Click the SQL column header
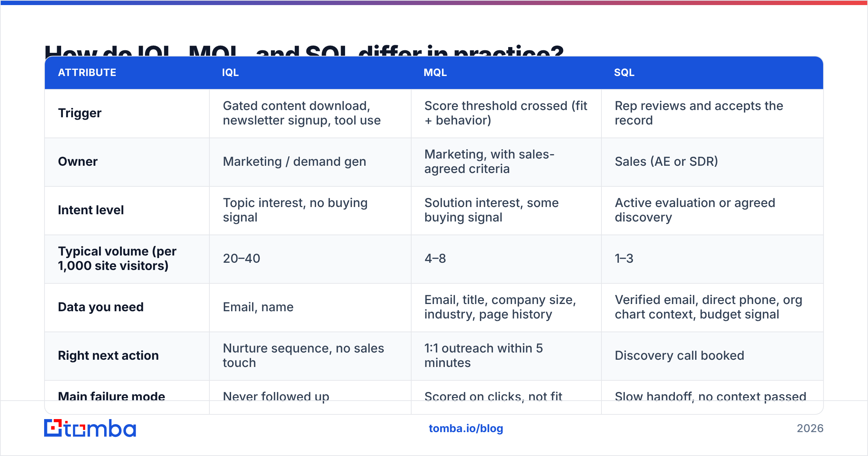868x456 pixels. (624, 72)
